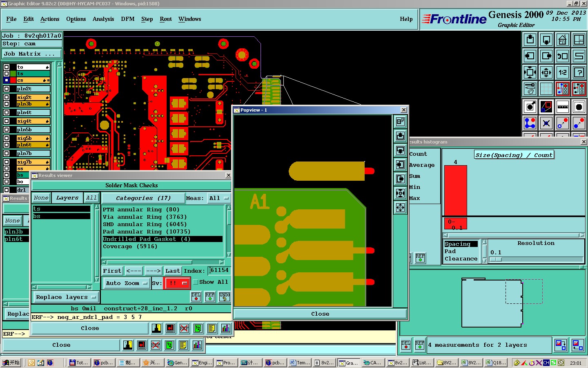The image size is (588, 368).
Task: Click the question mark help icon
Action: [579, 72]
